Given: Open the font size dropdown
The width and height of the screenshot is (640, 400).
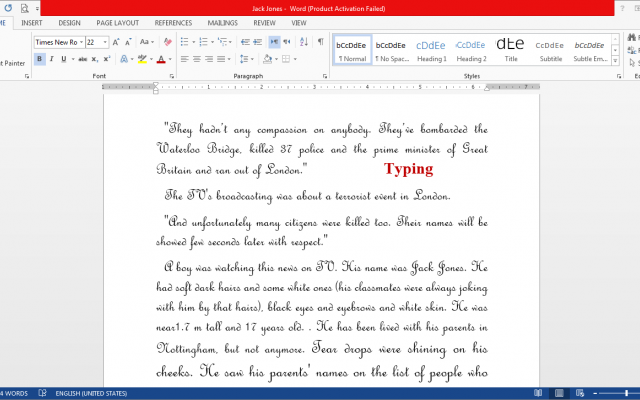Looking at the screenshot, I should point(105,42).
